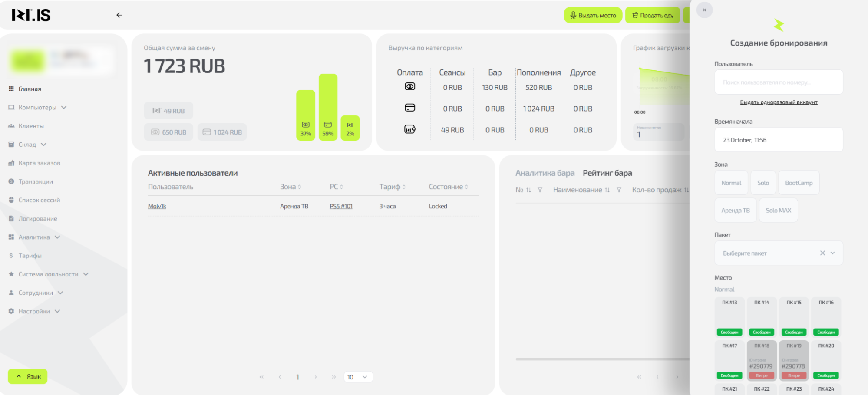Image resolution: width=868 pixels, height=395 pixels.
Task: Click the filter icon beside Наименование column
Action: (619, 190)
